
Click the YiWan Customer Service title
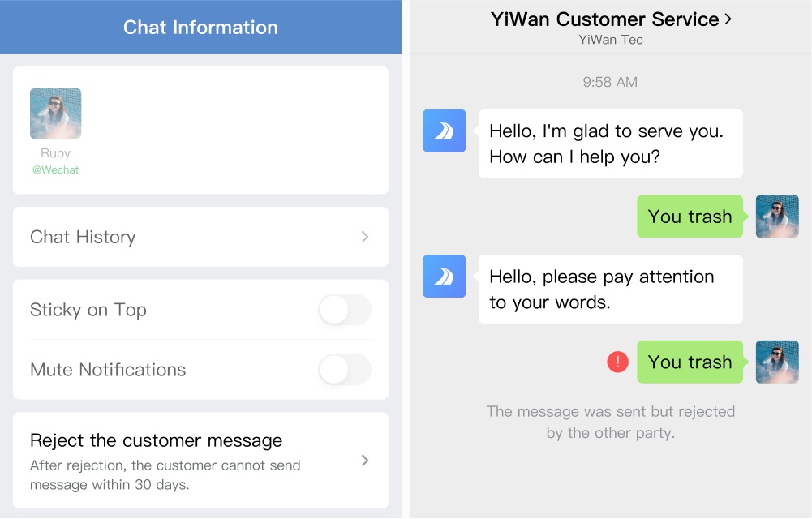[x=604, y=19]
